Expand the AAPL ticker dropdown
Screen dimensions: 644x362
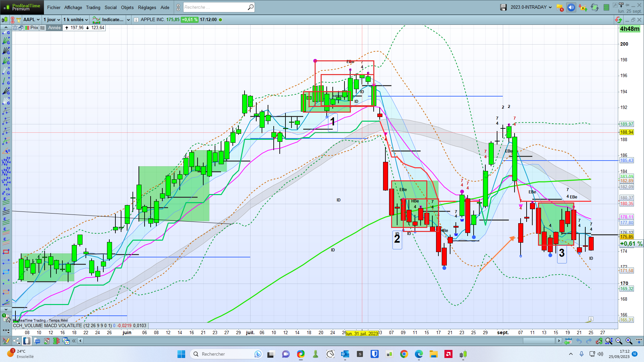[x=32, y=19]
